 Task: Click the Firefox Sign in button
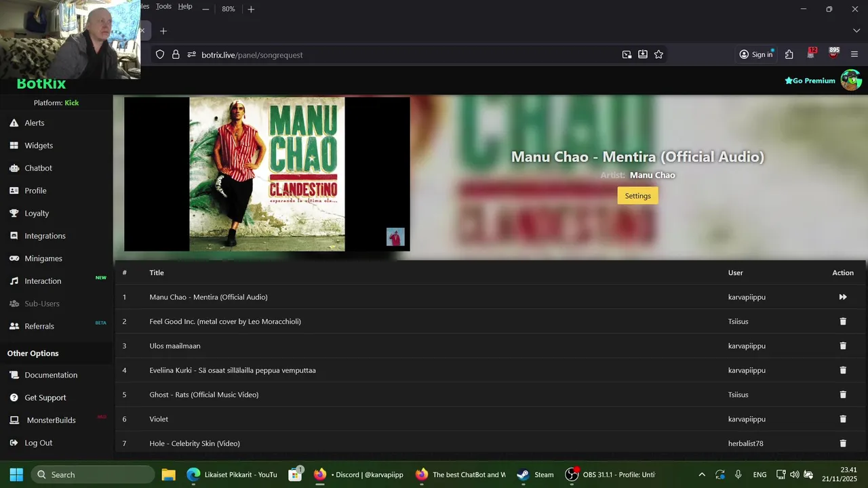(756, 55)
